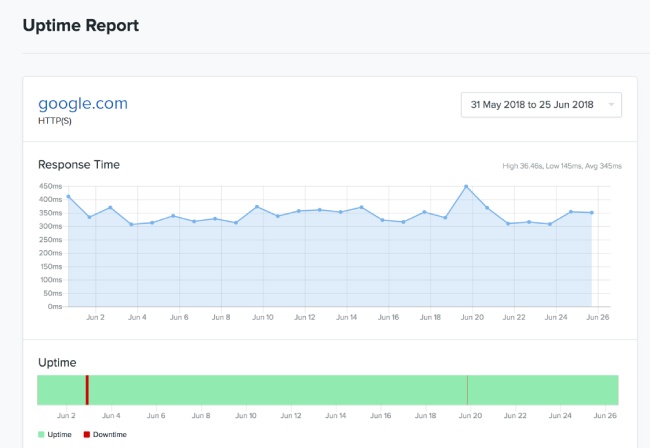Viewport: 650px width, 448px height.
Task: Click the Jun 4 low data point
Action: [131, 224]
